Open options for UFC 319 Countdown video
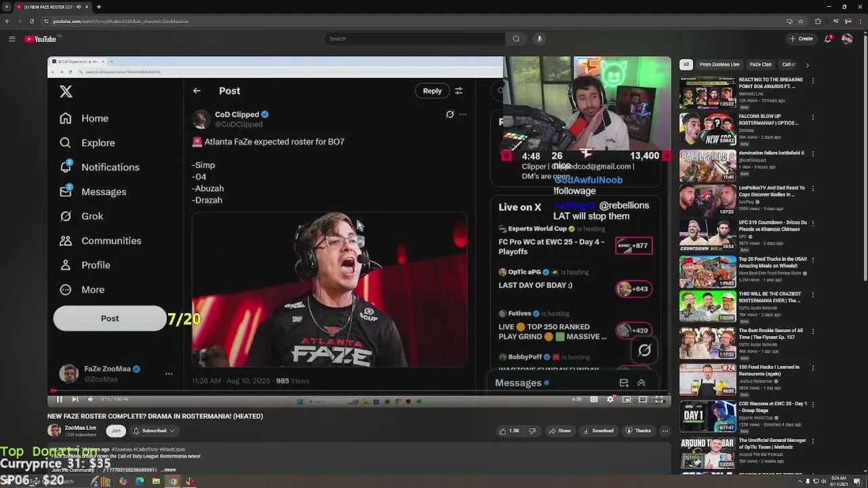868x488 pixels. [812, 223]
